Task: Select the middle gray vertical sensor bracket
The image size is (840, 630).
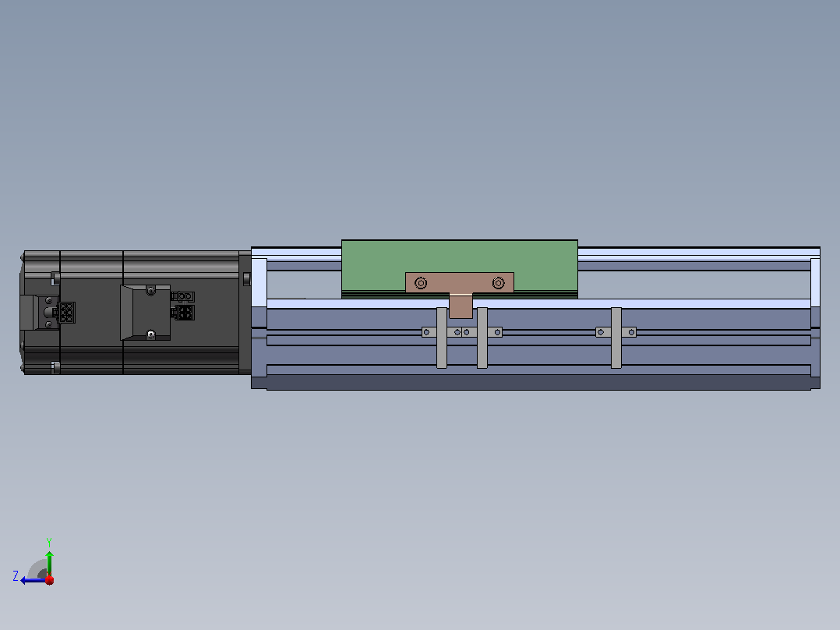Action: pyautogui.click(x=482, y=338)
